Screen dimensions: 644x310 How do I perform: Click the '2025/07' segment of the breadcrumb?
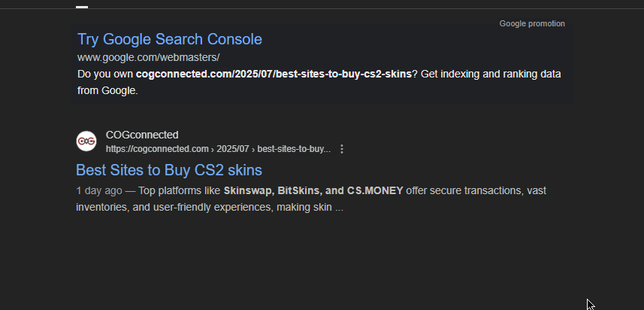click(x=232, y=149)
